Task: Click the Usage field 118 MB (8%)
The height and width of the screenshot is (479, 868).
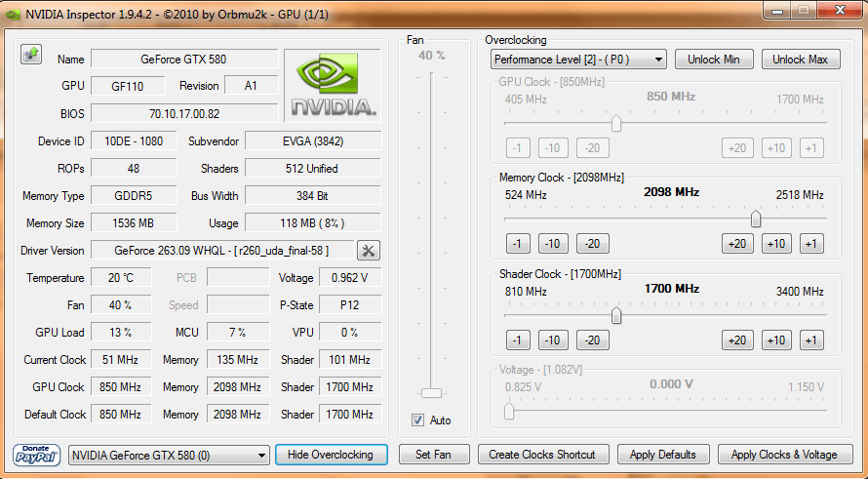Action: 313,223
